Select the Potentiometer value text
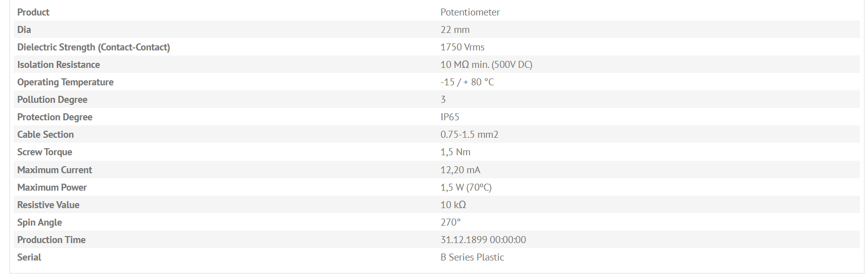Viewport: 868px width, 278px height. (470, 12)
